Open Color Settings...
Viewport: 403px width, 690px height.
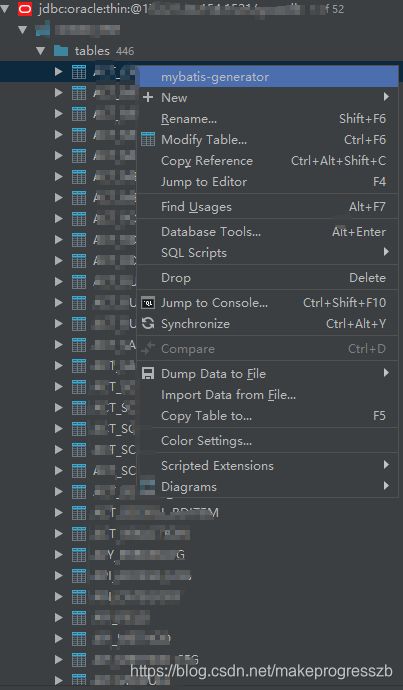click(269, 441)
